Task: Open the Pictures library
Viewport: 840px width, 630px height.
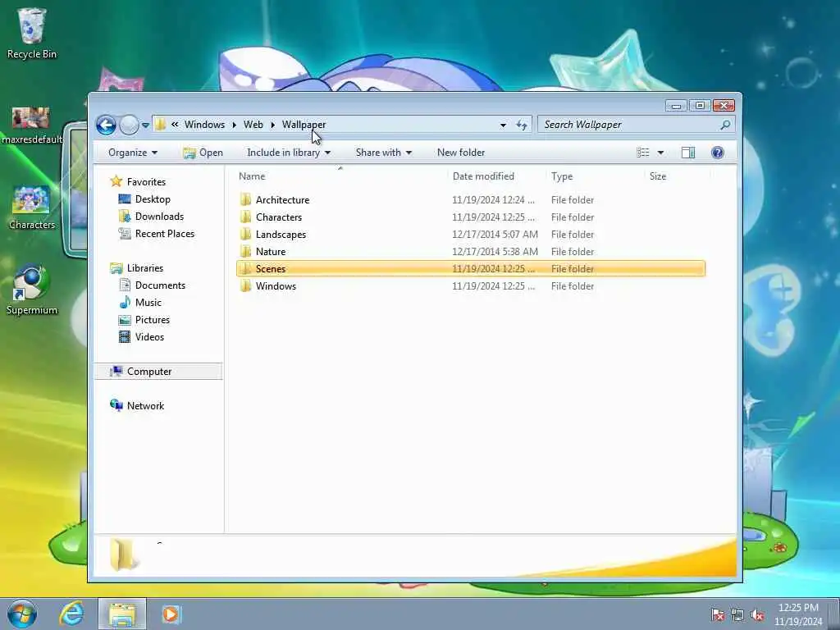Action: [x=144, y=320]
